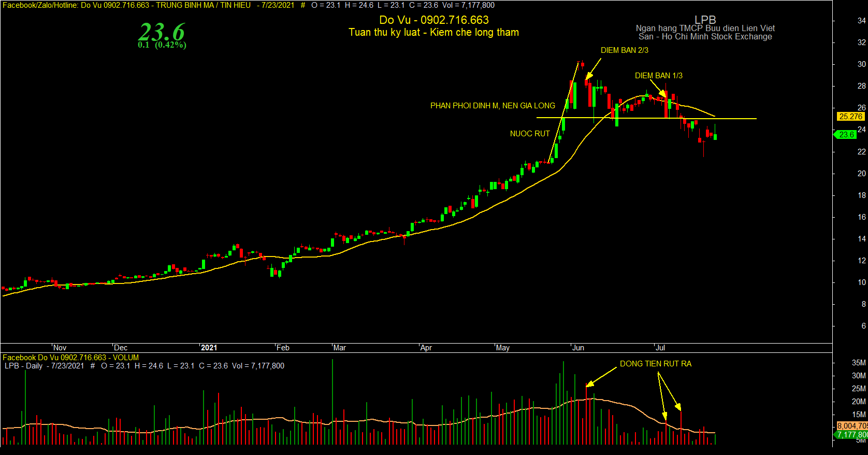Select the green 23.6 price axis tag
Screen dimensions: 868x455
point(845,135)
